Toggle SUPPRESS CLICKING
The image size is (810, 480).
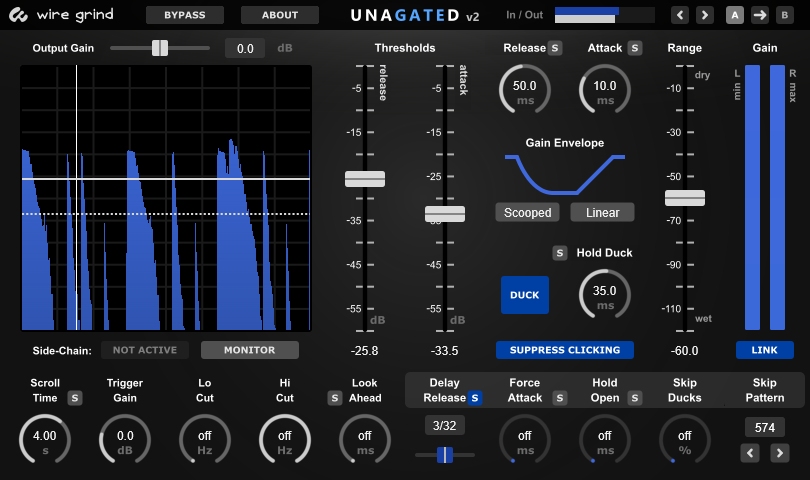point(565,350)
